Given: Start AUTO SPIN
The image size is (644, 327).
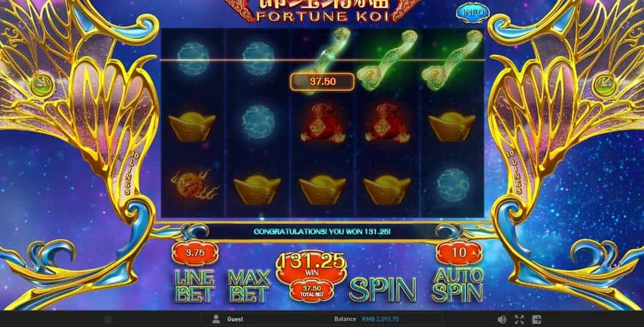Looking at the screenshot, I should (x=459, y=285).
